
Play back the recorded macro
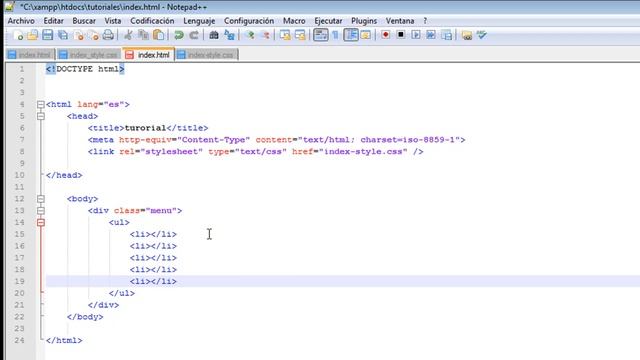tap(416, 36)
